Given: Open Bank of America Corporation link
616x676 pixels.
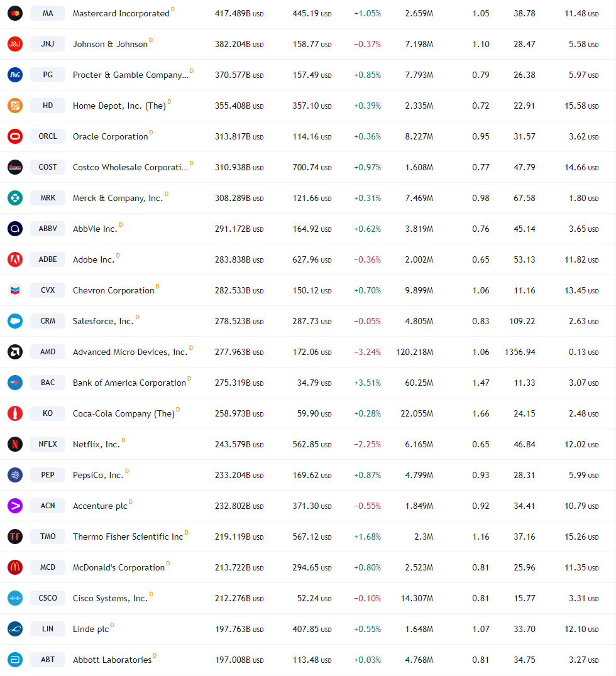Looking at the screenshot, I should pos(129,383).
